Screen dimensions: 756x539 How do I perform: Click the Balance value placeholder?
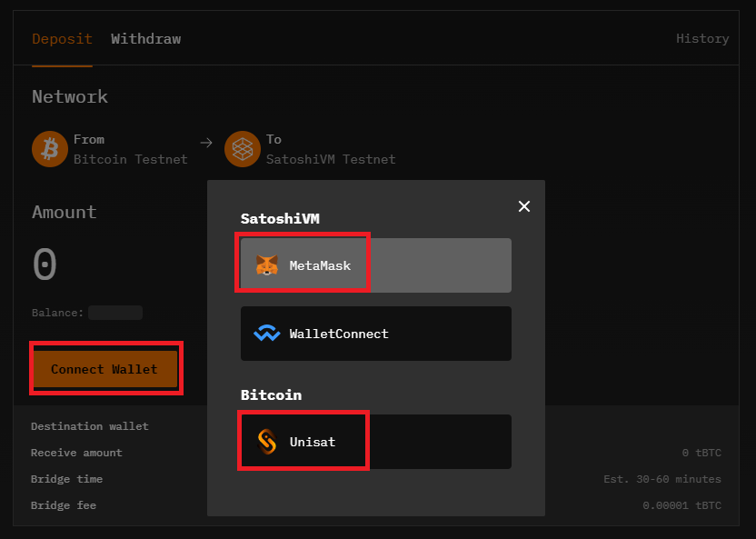(115, 313)
